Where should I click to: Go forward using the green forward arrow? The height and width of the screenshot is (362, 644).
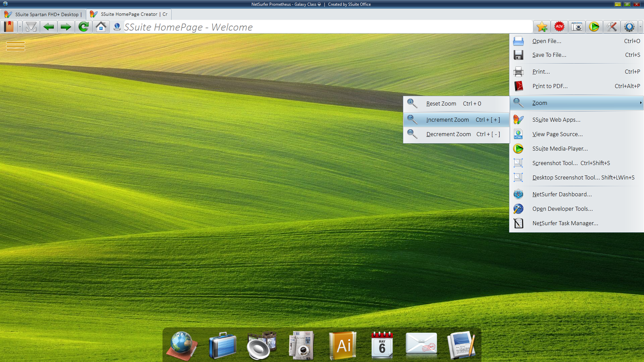(66, 27)
